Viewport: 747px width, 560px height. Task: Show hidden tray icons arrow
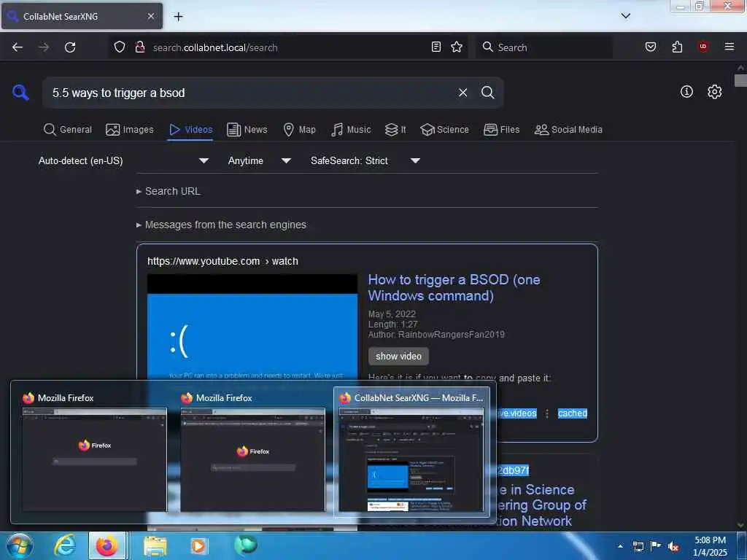click(x=620, y=545)
